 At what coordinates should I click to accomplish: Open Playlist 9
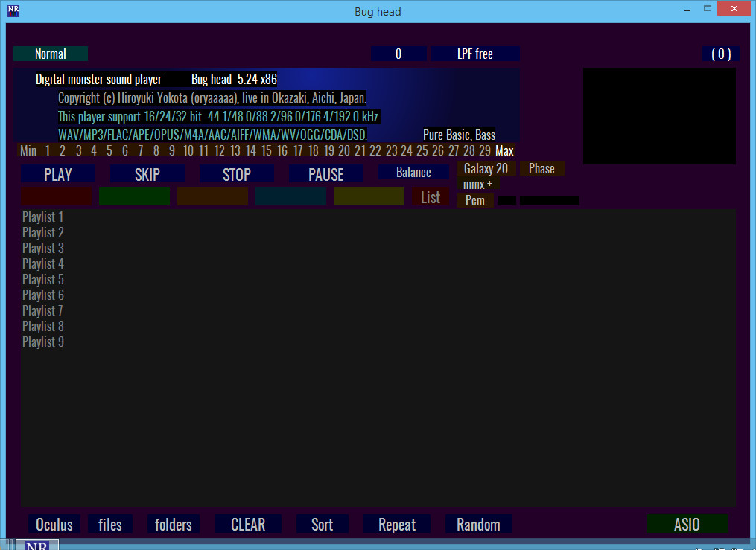tap(42, 342)
